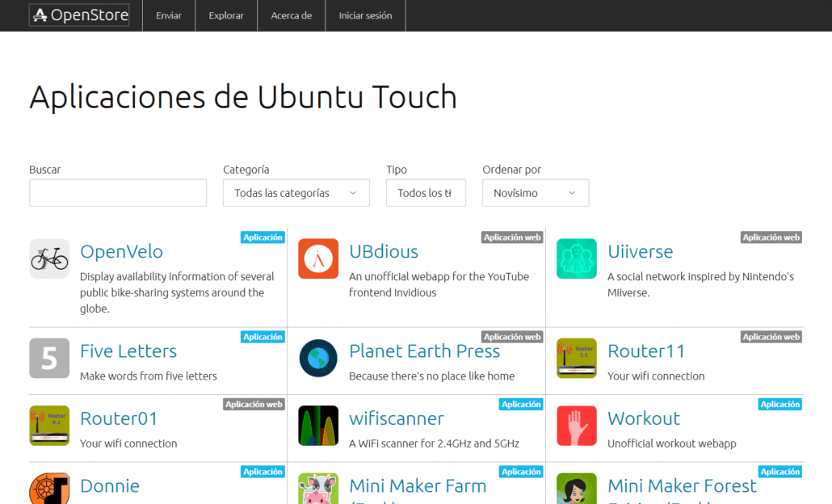Expand the Categoría dropdown

(296, 192)
